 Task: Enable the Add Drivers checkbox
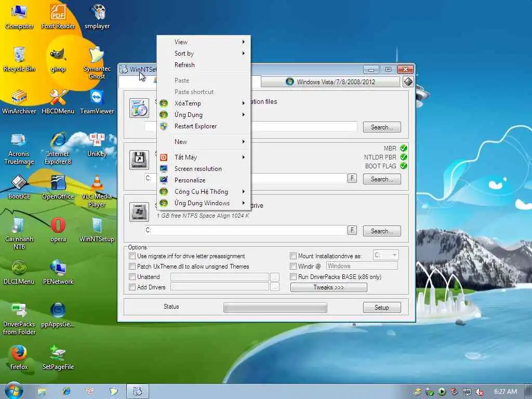[132, 287]
